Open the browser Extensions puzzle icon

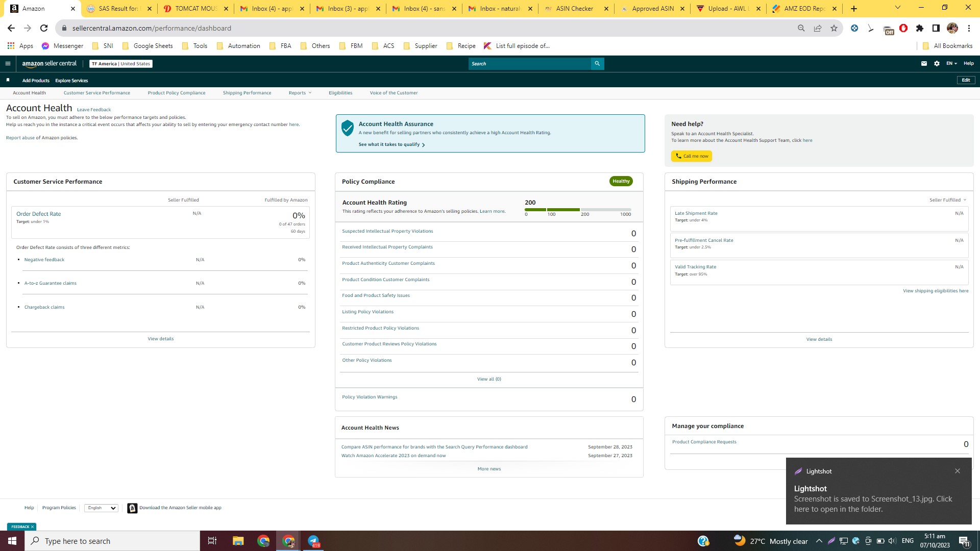pos(920,28)
